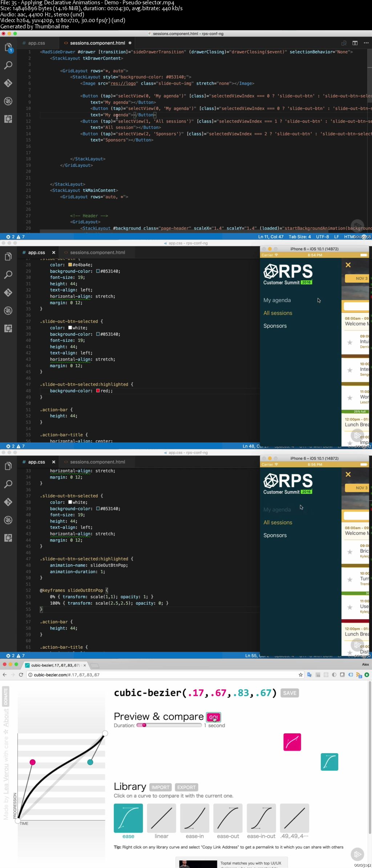Change the file encoding via UTF-8
This screenshot has height=868, width=372.
click(322, 237)
